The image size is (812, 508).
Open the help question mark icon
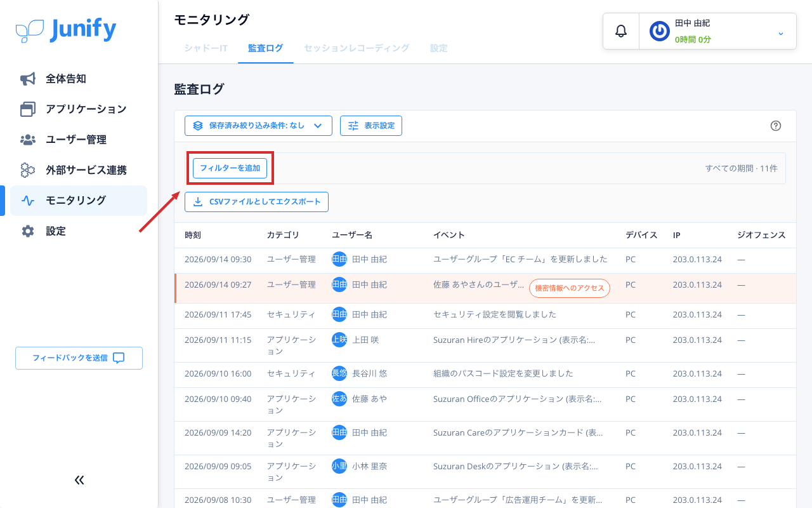click(775, 126)
